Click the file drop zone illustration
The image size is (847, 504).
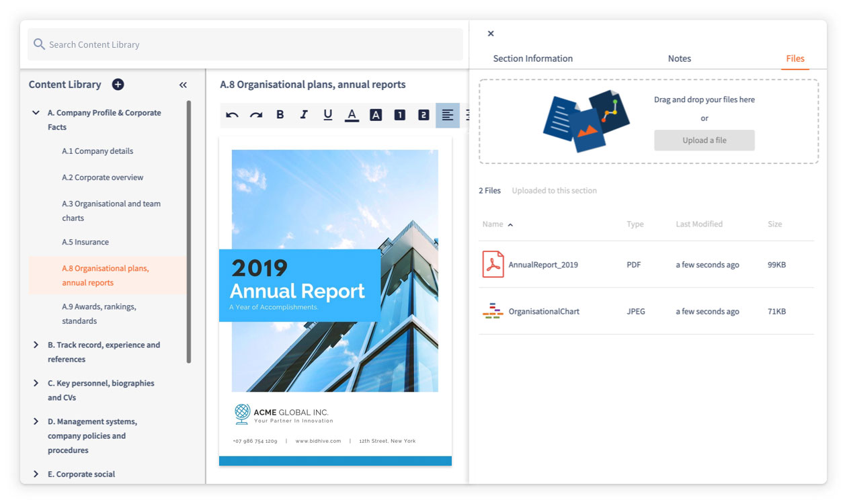[x=586, y=121]
